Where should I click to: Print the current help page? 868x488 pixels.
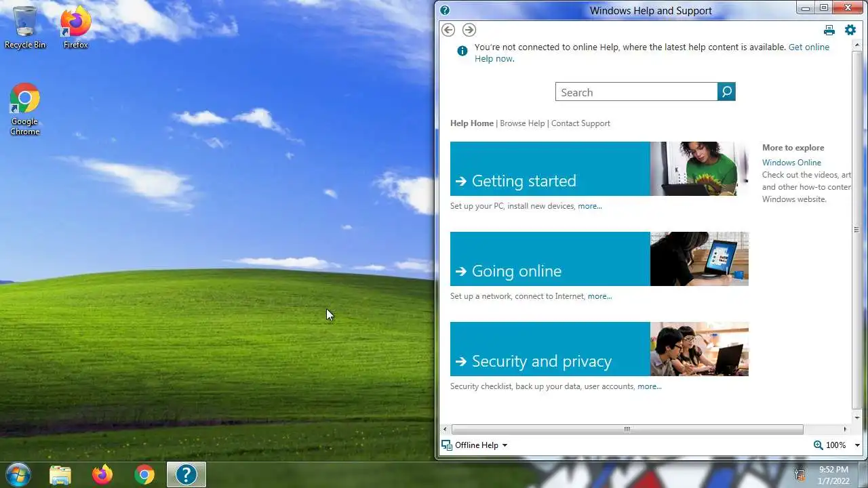pos(829,30)
